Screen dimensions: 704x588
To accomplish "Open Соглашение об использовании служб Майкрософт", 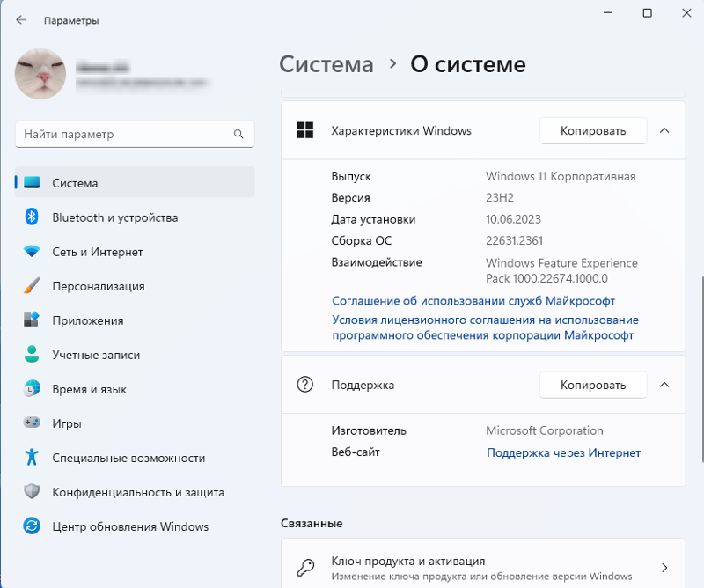I will pos(473,301).
